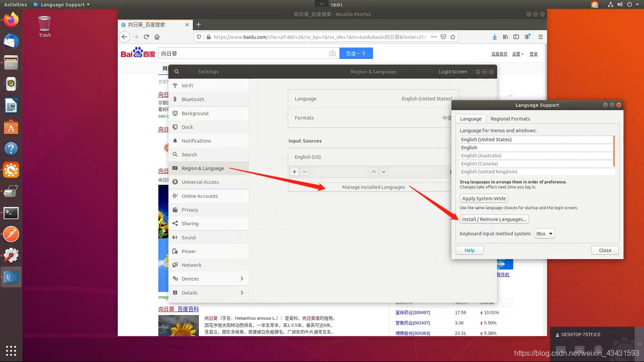This screenshot has width=644, height=362.
Task: Click the Firefox home icon
Action: coord(157,37)
